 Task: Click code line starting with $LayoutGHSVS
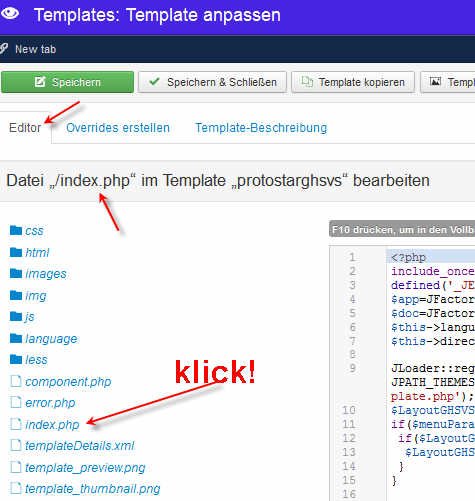click(433, 410)
